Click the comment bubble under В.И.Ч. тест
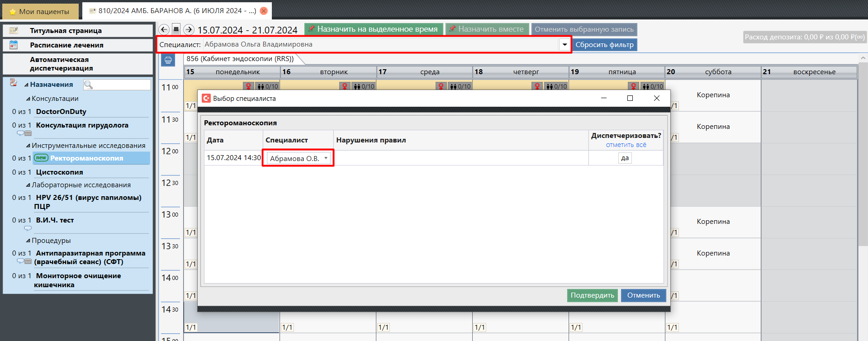Image resolution: width=868 pixels, height=341 pixels. click(x=28, y=228)
